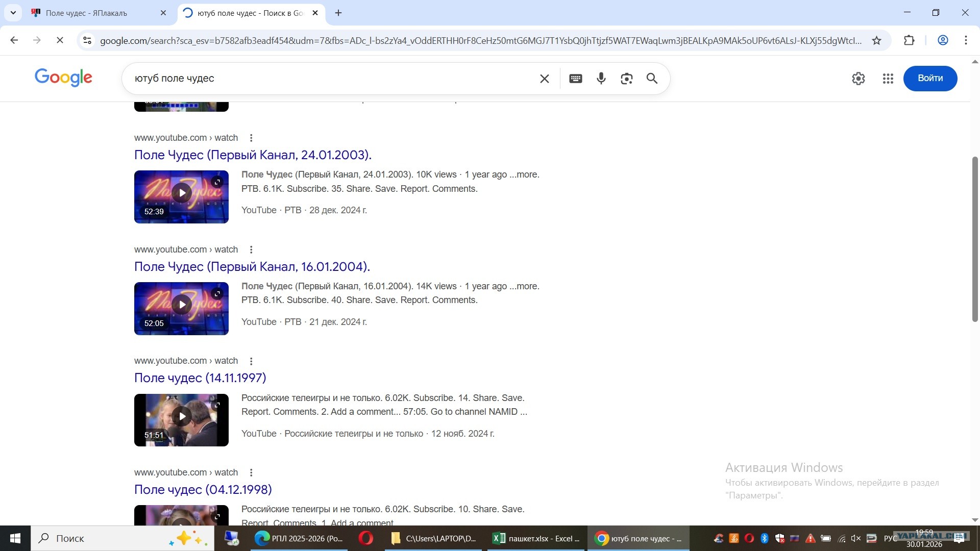The height and width of the screenshot is (551, 980).
Task: Bookmark this page with the star icon
Action: coord(876,40)
